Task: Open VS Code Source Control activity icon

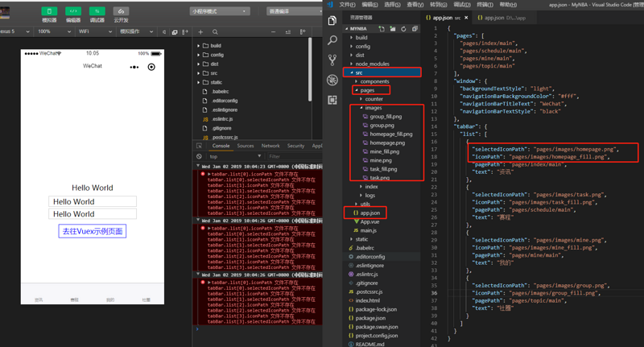Action: pyautogui.click(x=332, y=60)
